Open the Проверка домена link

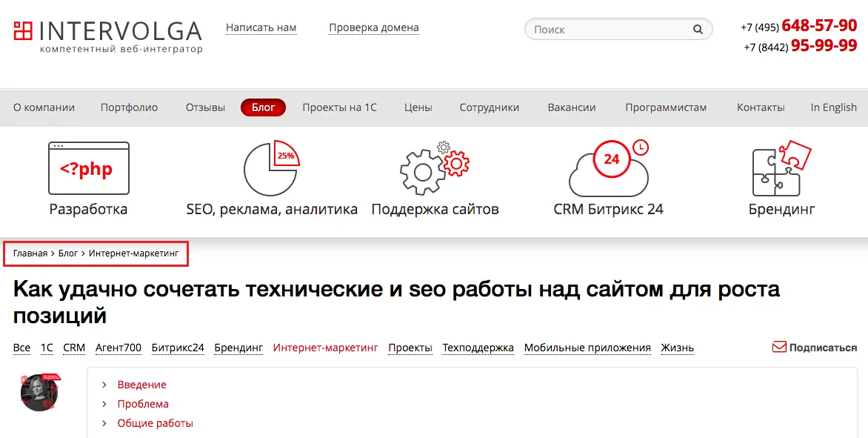click(x=373, y=27)
